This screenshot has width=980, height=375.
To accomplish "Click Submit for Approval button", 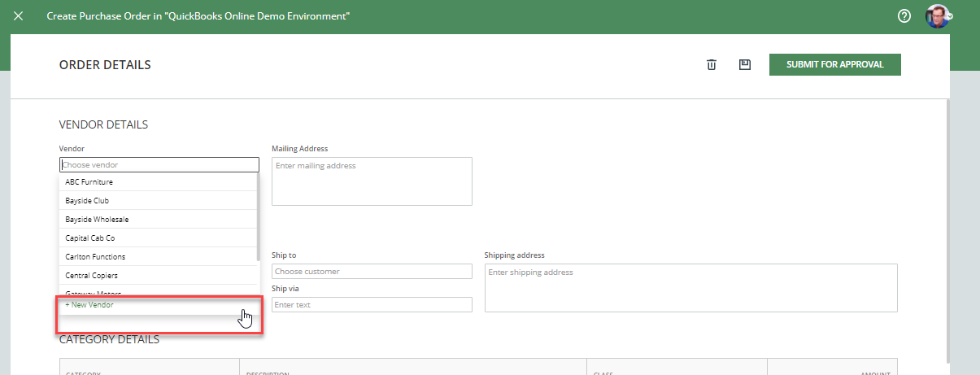I will tap(835, 65).
